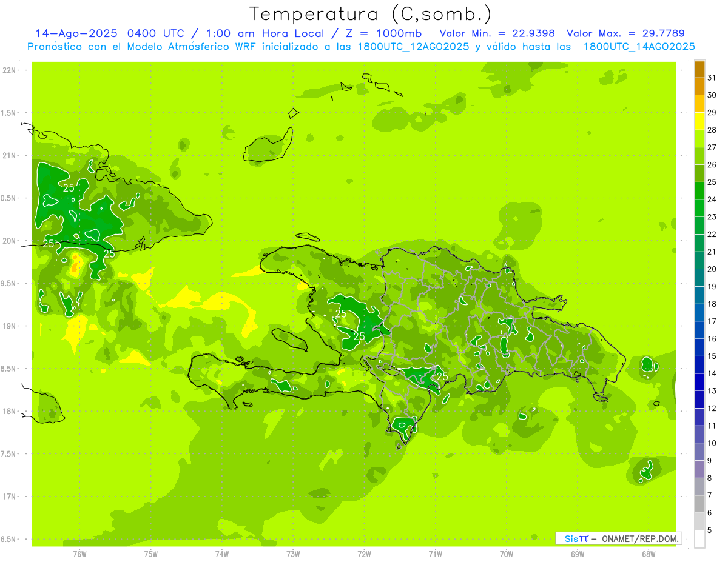728x562 pixels.
Task: Click the ONAMET/REP.DOM. credit box
Action: (618, 538)
